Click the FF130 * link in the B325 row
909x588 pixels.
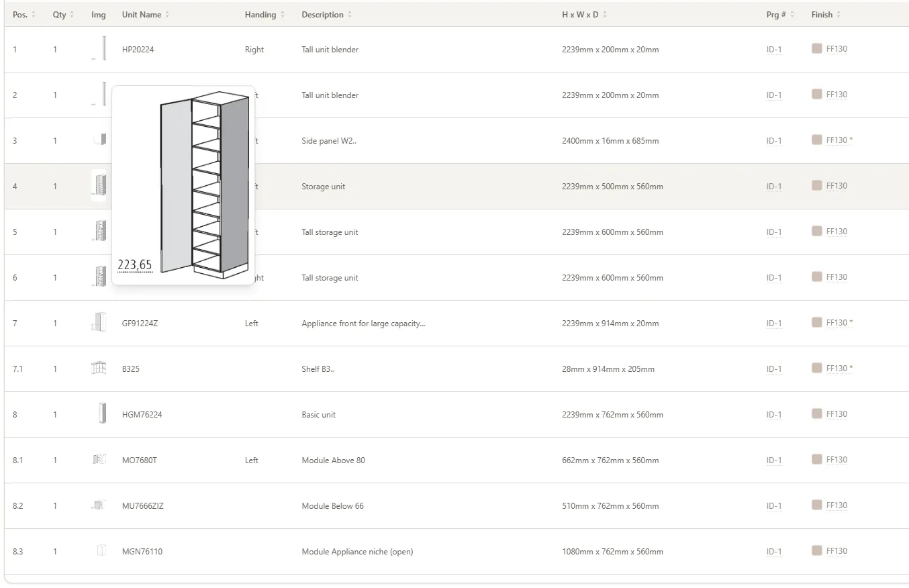click(x=840, y=369)
